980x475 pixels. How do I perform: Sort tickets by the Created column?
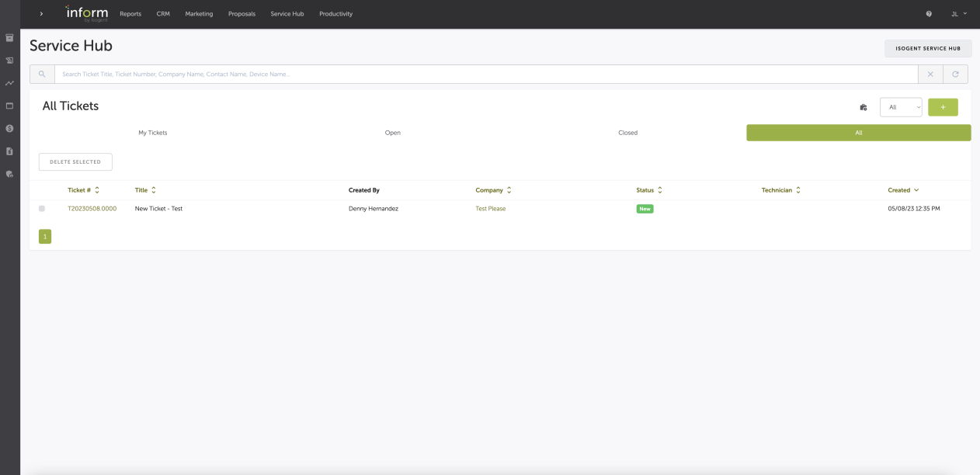click(903, 190)
